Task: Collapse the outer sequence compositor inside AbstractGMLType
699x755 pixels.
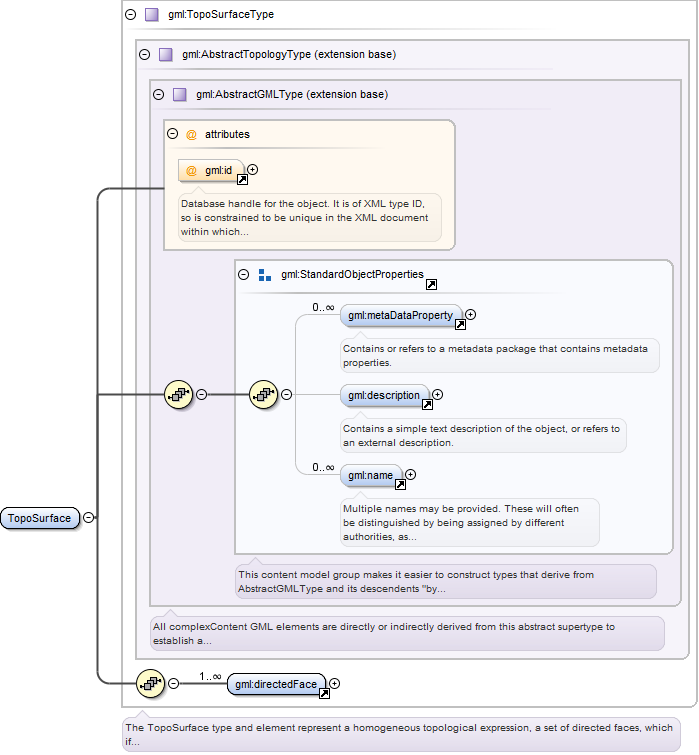Action: [x=202, y=394]
